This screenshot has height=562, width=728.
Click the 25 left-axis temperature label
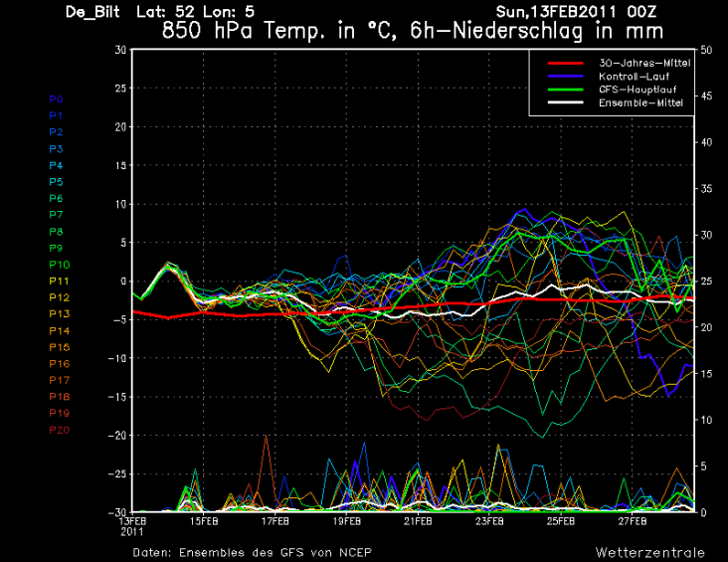pos(120,89)
